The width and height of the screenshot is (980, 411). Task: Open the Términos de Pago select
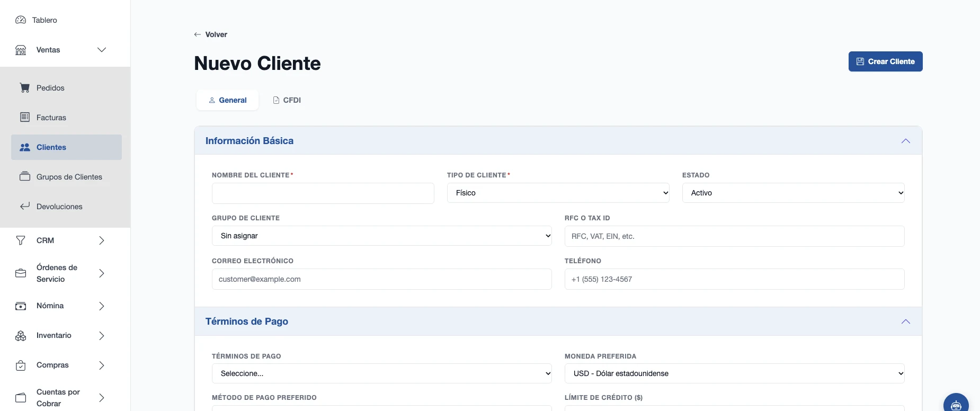[x=382, y=373]
